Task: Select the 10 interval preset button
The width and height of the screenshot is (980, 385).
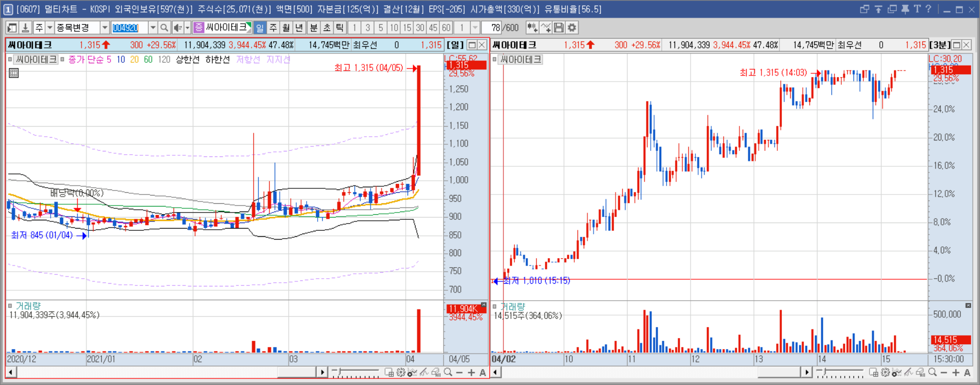Action: tap(394, 28)
